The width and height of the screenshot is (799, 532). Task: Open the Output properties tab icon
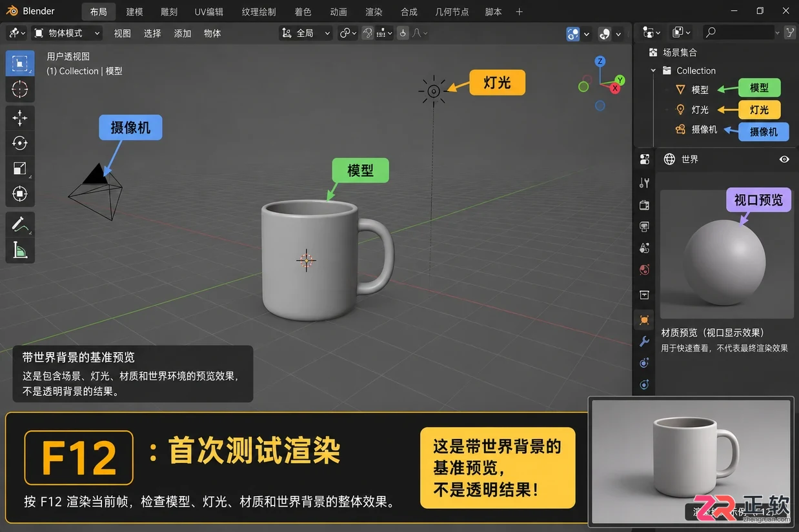[x=644, y=227]
